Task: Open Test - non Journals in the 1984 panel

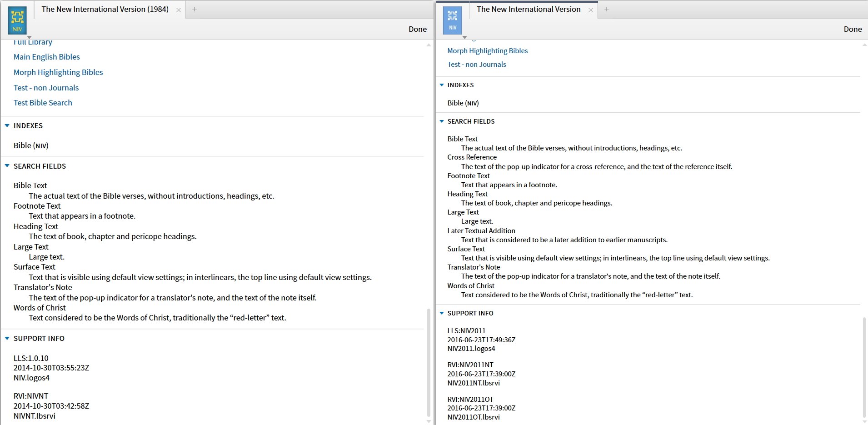Action: coord(46,88)
